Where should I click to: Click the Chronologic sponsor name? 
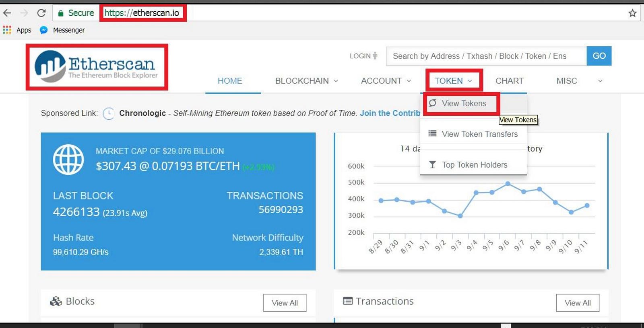click(x=142, y=113)
